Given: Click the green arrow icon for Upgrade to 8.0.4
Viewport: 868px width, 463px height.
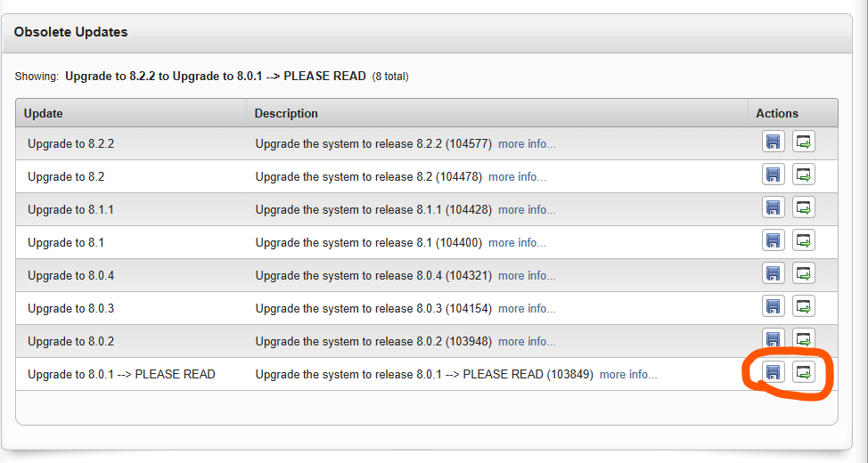Looking at the screenshot, I should (x=804, y=274).
